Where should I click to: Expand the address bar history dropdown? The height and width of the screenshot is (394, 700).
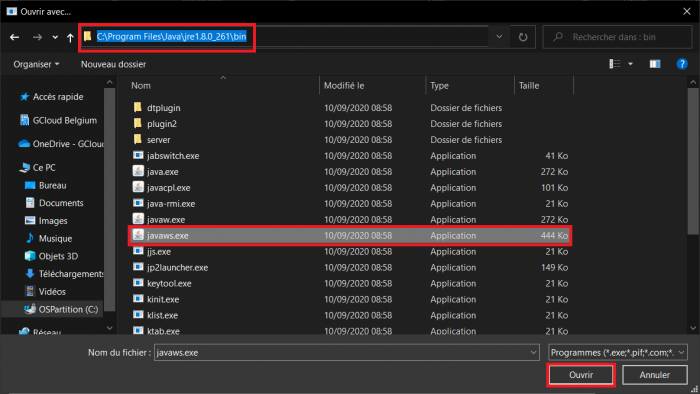click(499, 37)
